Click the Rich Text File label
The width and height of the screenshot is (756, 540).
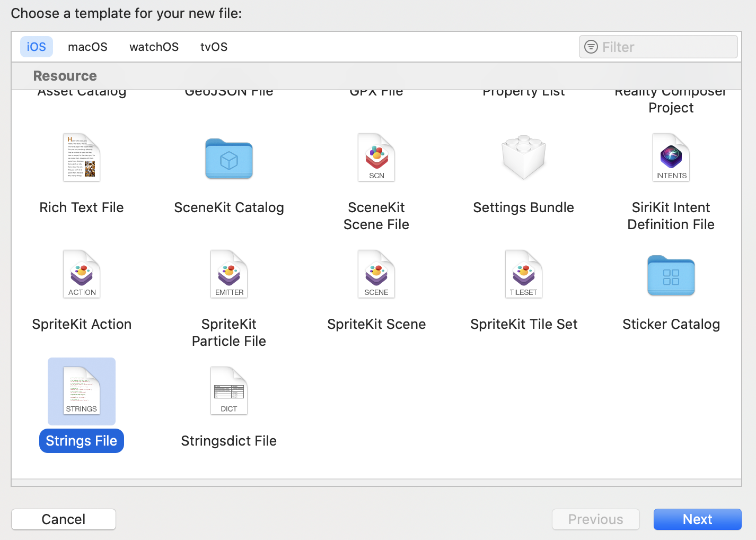82,207
